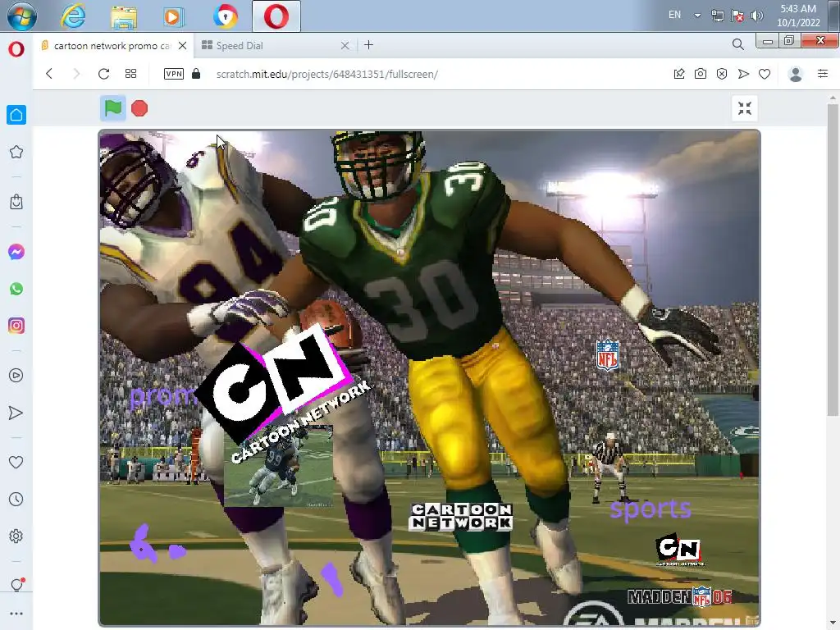Go forward to the next page

pyautogui.click(x=76, y=74)
